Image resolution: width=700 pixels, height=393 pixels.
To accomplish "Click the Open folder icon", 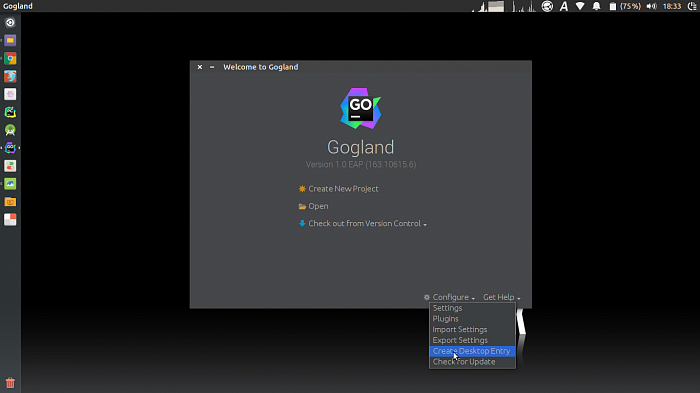I will pyautogui.click(x=302, y=206).
